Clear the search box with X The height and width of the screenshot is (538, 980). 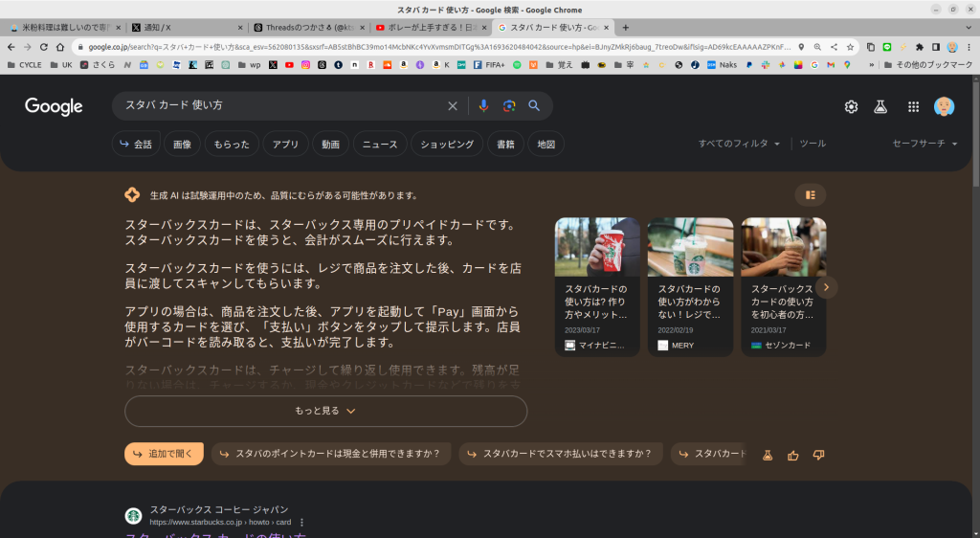click(453, 106)
